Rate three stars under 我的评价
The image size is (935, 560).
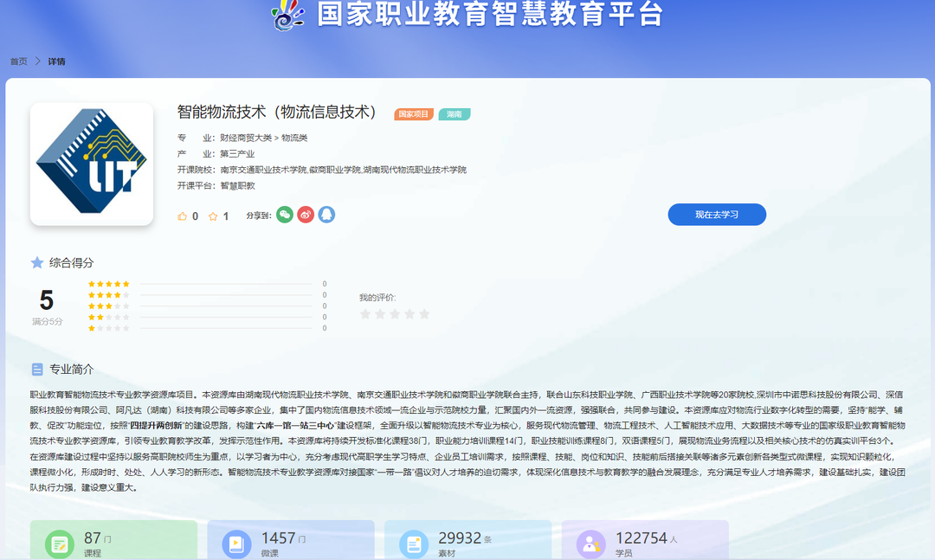395,314
